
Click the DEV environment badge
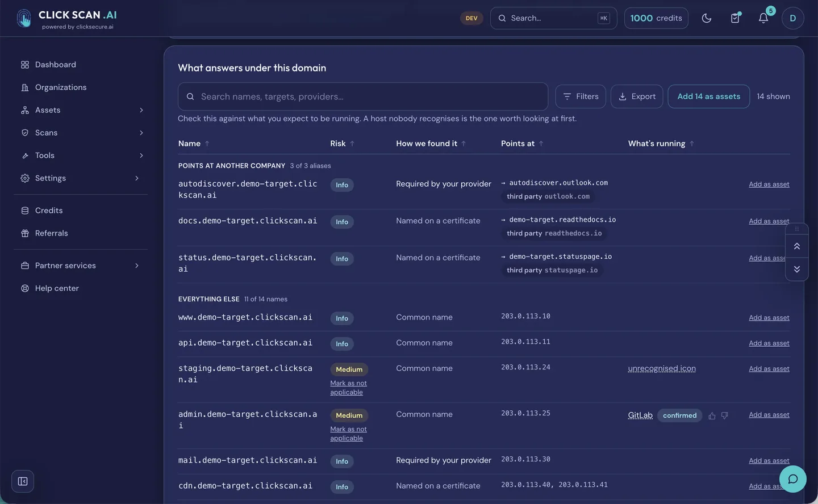[x=471, y=18]
